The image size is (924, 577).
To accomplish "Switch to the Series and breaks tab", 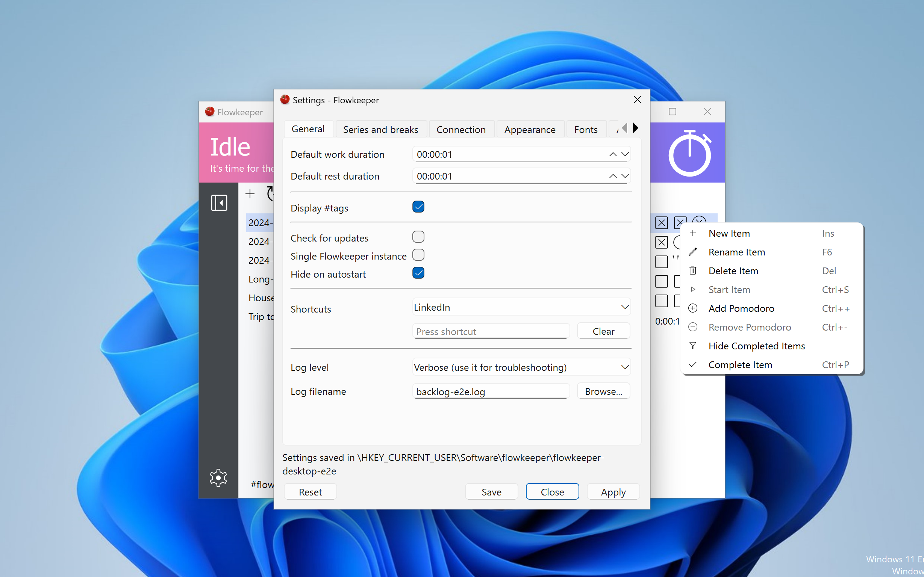I will pyautogui.click(x=381, y=130).
